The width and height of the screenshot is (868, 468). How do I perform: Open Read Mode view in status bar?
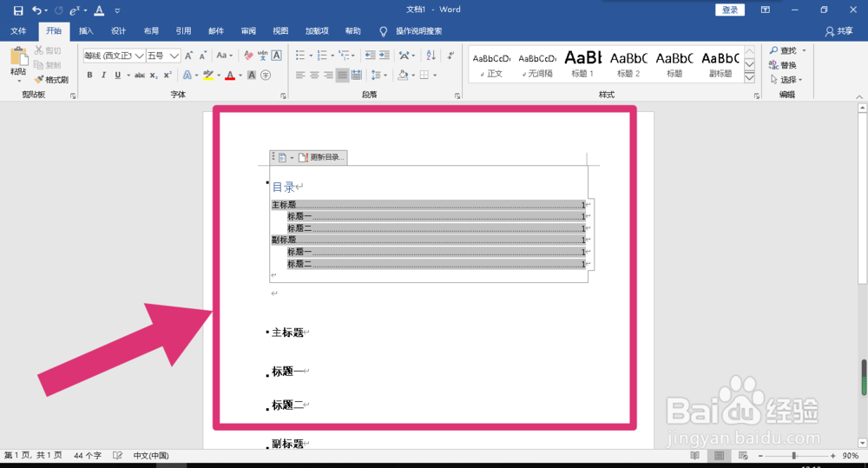pos(694,456)
